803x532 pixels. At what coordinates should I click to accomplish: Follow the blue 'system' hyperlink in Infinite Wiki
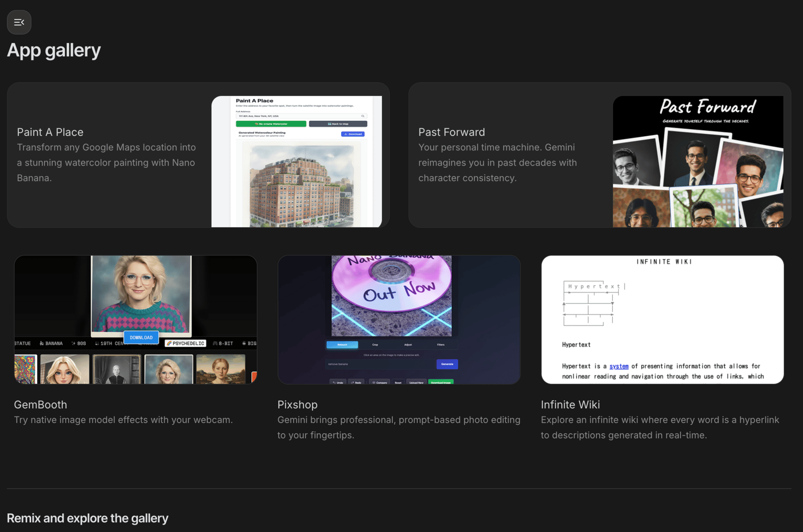[619, 366]
